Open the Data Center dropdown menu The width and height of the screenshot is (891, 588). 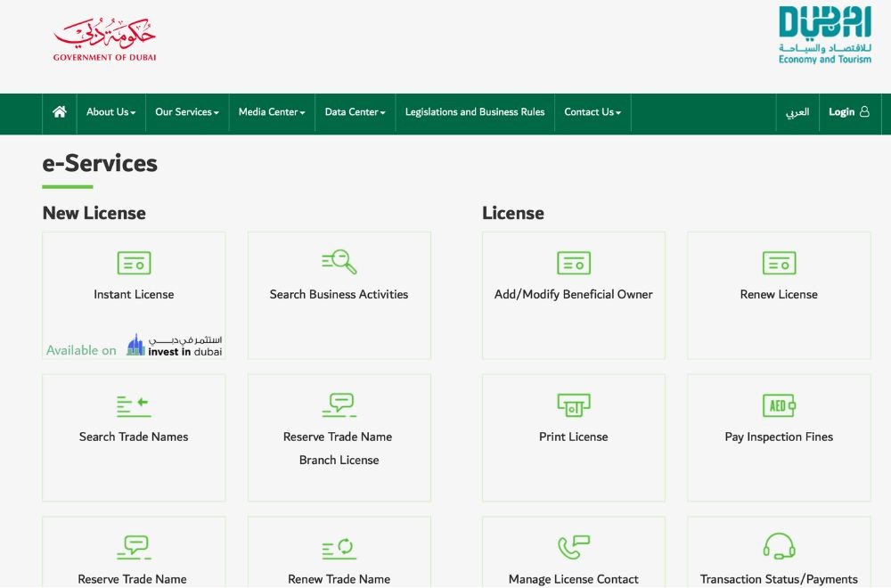coord(355,112)
